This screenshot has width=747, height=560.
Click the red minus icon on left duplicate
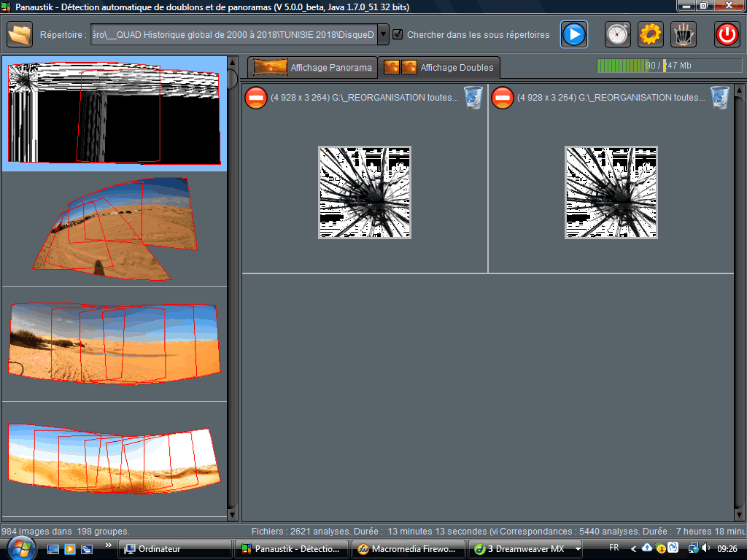click(256, 98)
